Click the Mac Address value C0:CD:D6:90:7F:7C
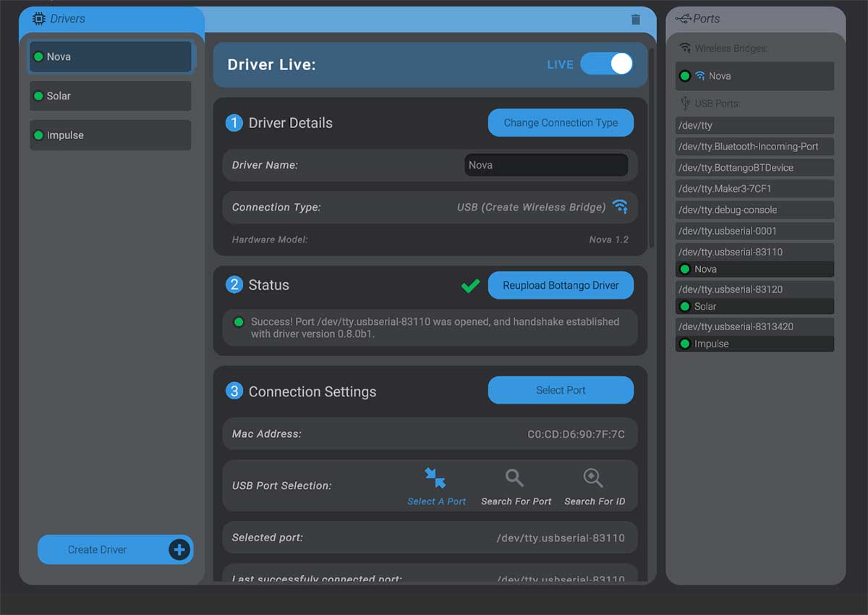Viewport: 868px width, 615px height. click(576, 435)
